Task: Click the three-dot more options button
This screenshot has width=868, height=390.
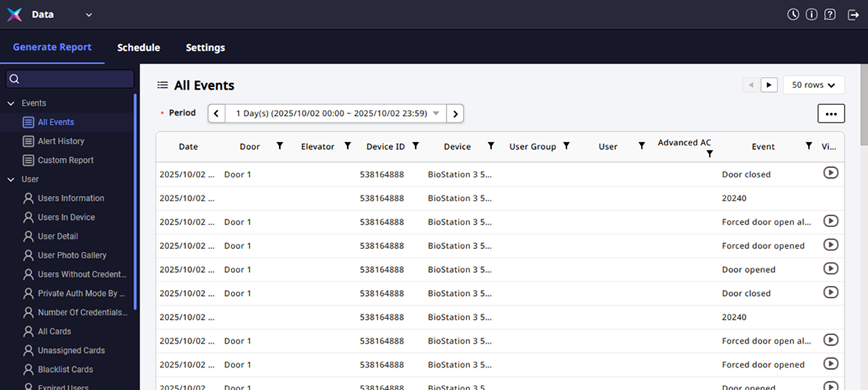Action: point(830,114)
